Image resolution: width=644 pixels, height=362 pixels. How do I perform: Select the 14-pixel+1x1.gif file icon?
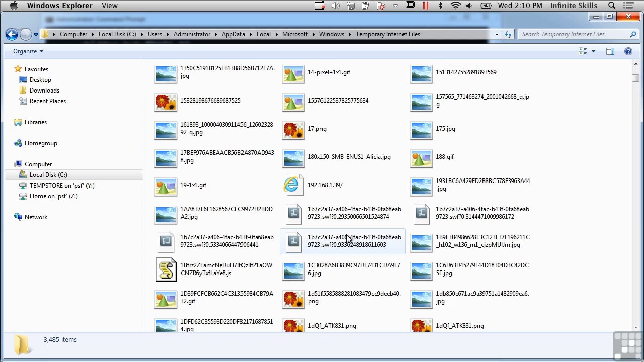pos(293,74)
